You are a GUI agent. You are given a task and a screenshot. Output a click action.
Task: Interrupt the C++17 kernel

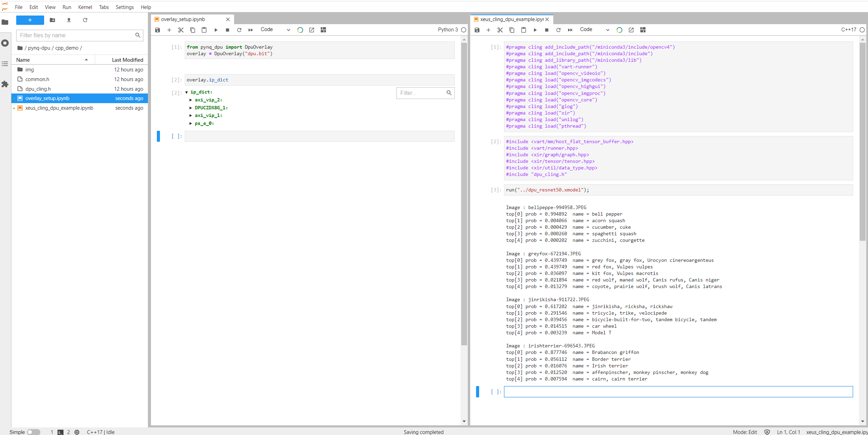pyautogui.click(x=547, y=30)
